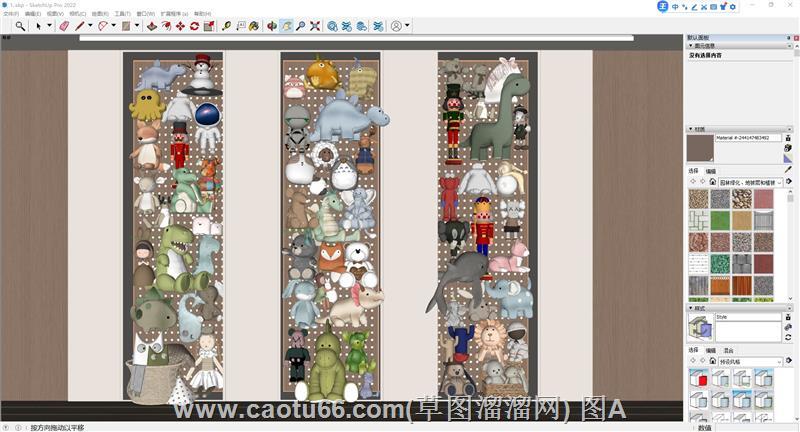This screenshot has height=432, width=800.
Task: Switch to the materials Edit tab
Action: click(x=711, y=171)
